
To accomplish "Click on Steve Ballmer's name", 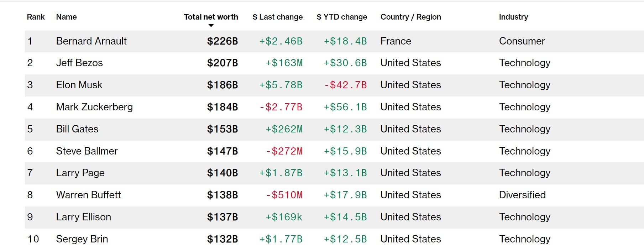I will [x=87, y=151].
